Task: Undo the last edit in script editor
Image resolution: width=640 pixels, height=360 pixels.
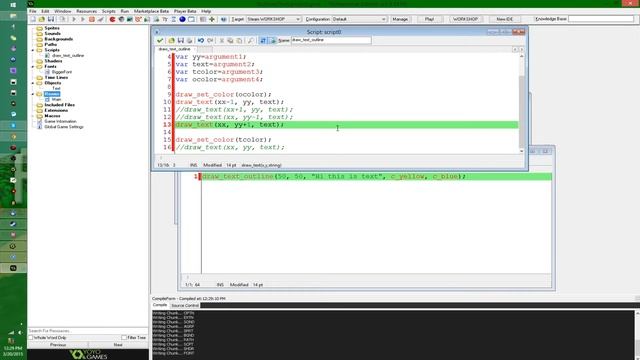Action: point(201,40)
